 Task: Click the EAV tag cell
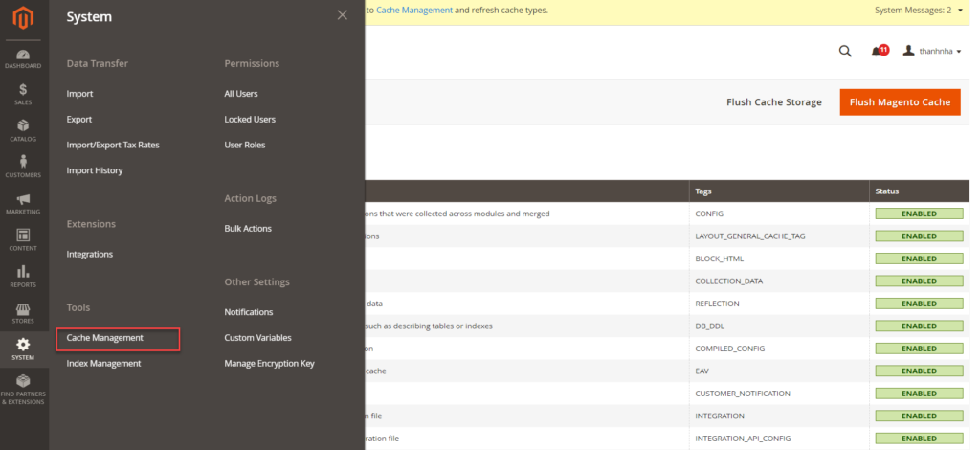(x=779, y=371)
